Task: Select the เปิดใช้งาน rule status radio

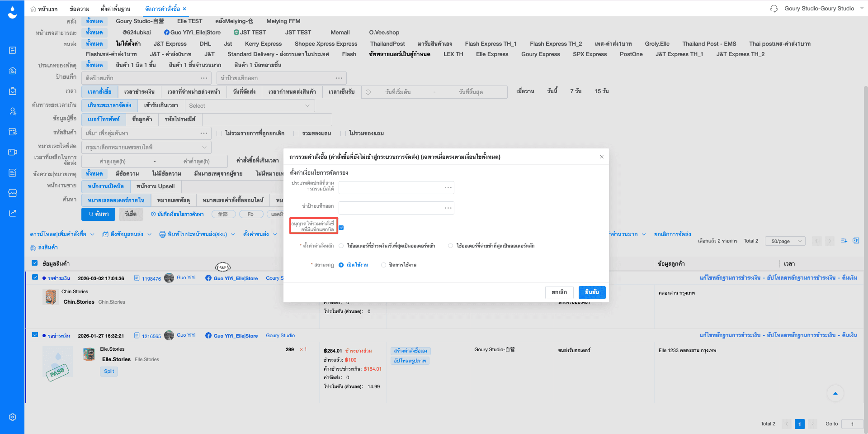Action: click(341, 265)
